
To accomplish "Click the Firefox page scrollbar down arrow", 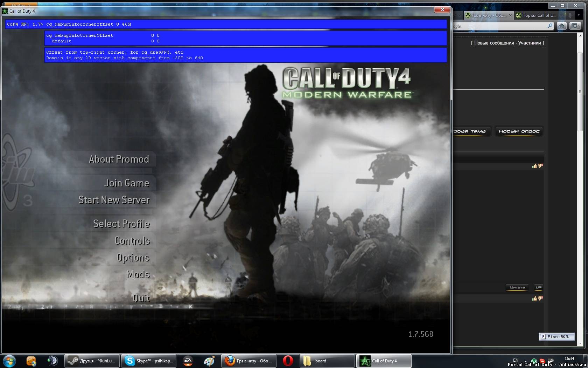I will pos(580,343).
